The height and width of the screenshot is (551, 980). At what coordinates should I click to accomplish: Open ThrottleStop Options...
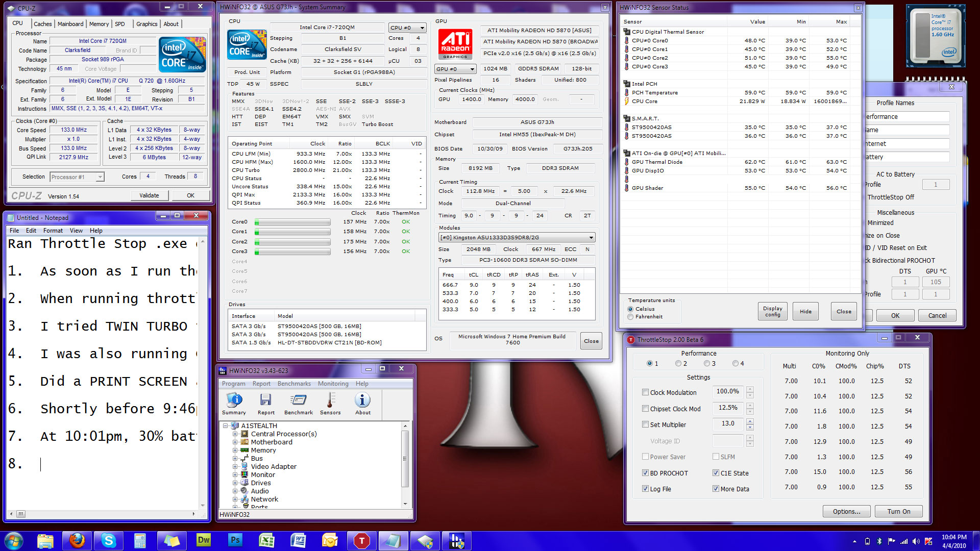pos(846,511)
